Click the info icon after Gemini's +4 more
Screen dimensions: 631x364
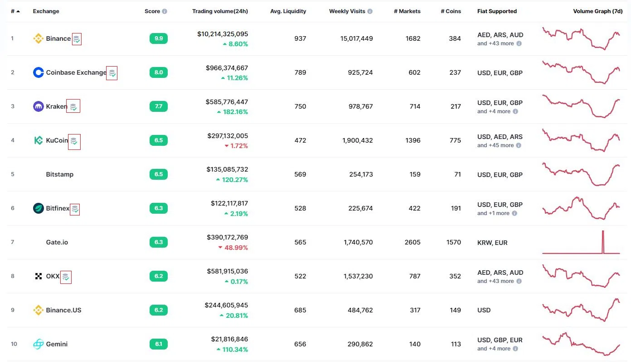tap(515, 349)
